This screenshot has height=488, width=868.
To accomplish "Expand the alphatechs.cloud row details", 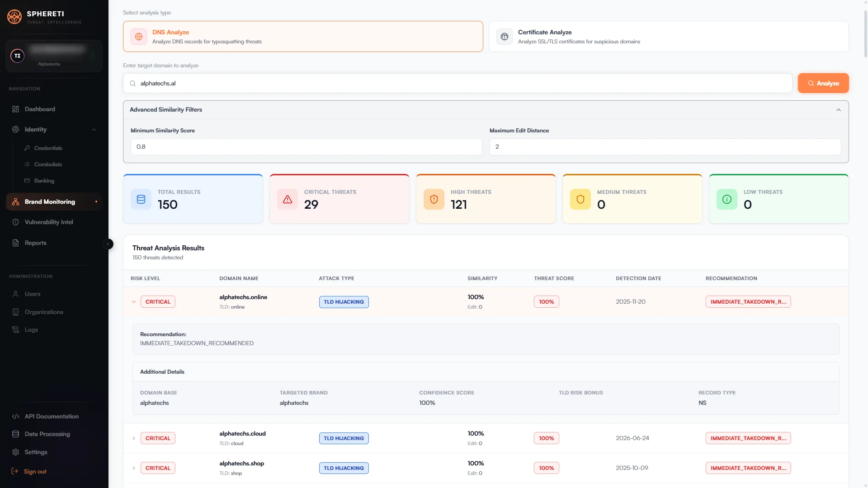I will [134, 438].
